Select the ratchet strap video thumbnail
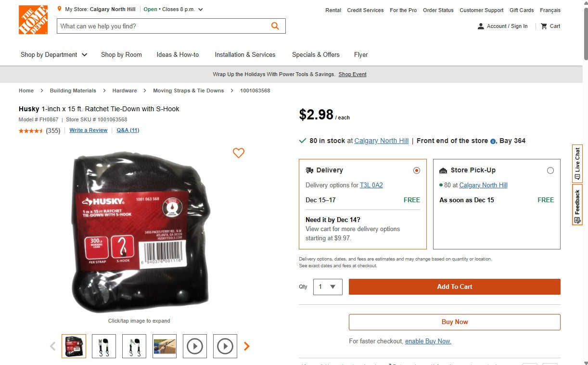Viewport: 588px width, 365px height. 195,346
